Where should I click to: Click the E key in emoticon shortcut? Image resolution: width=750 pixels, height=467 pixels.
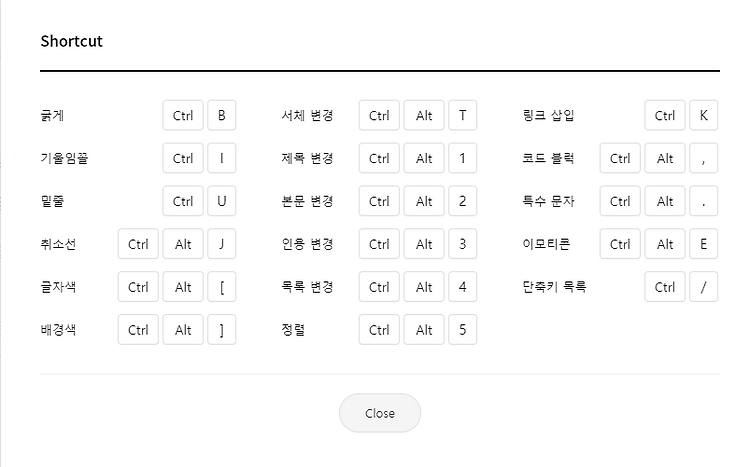(x=704, y=244)
